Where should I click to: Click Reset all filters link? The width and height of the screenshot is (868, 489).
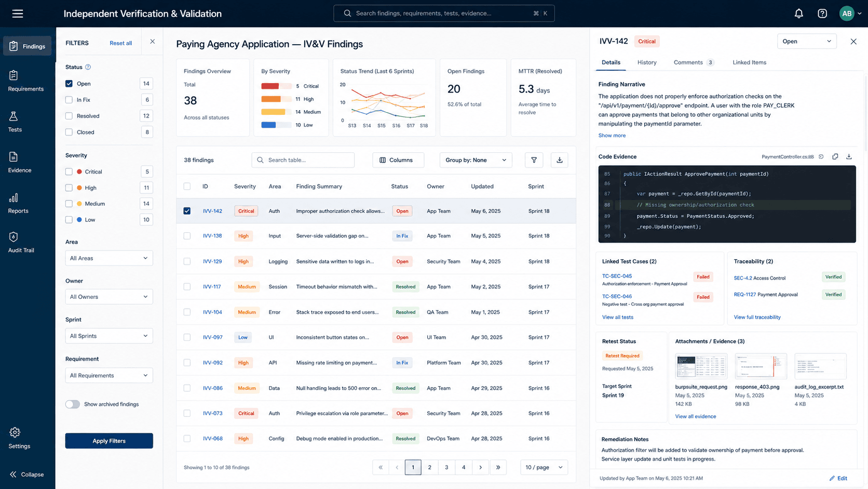click(120, 43)
